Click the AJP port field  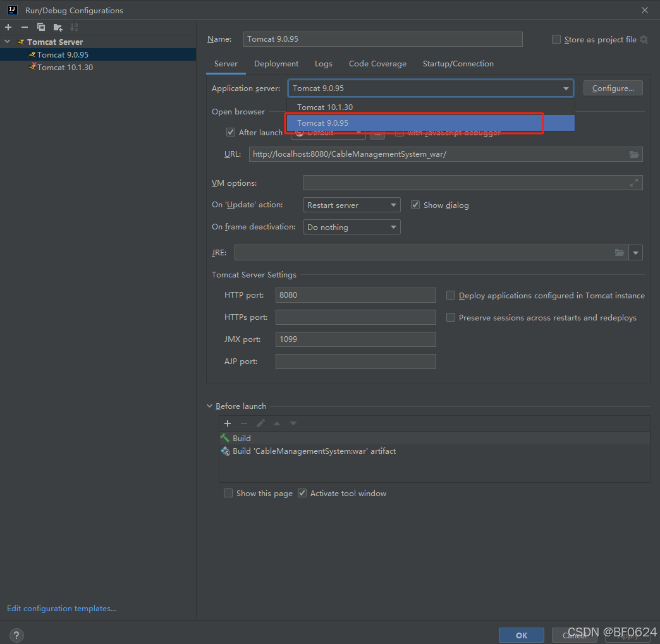point(356,361)
